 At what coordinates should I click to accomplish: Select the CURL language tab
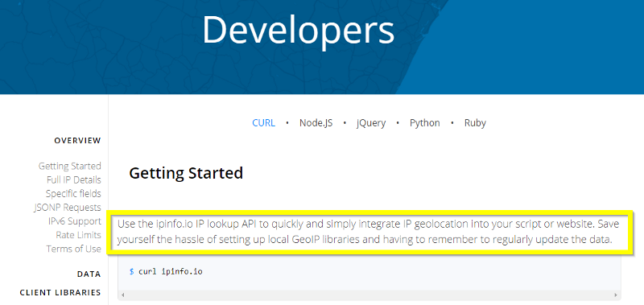point(264,123)
